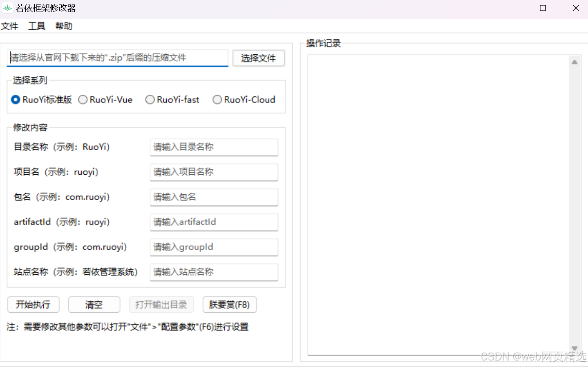
Task: Click the 包名 (示例: com.ruoyi) label
Action: click(x=62, y=197)
